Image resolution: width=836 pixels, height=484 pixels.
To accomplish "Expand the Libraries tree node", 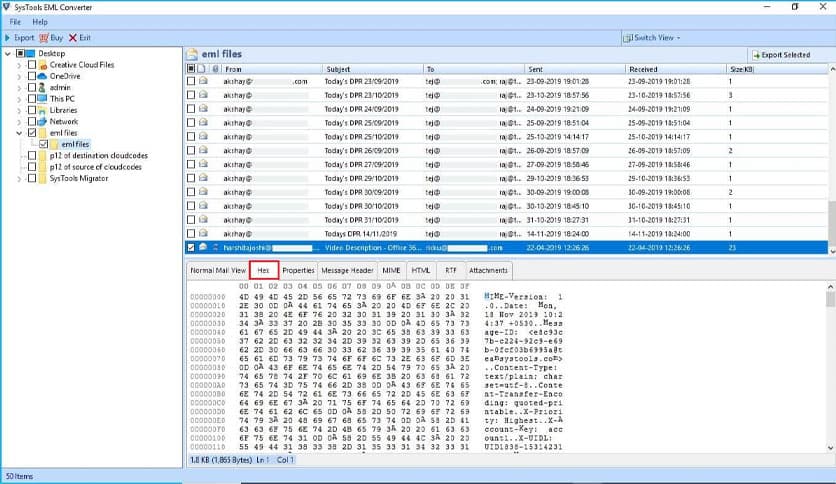I will click(19, 110).
